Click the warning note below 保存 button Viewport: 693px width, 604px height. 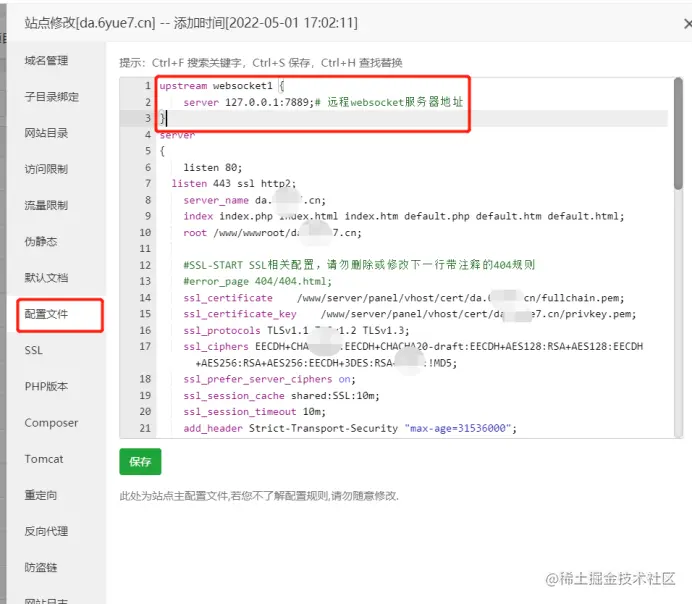point(259,496)
